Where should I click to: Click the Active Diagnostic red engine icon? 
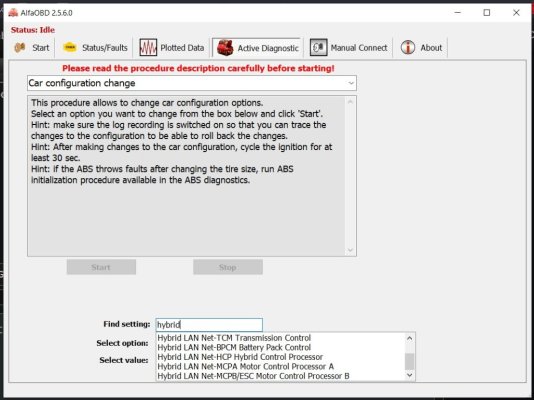coord(225,48)
